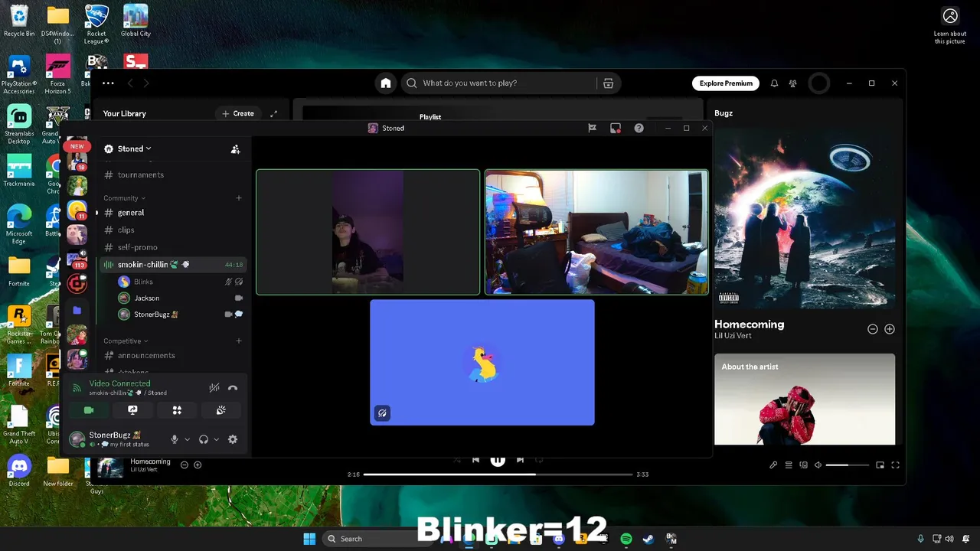The image size is (980, 551).
Task: Share your screen in Discord
Action: point(132,410)
